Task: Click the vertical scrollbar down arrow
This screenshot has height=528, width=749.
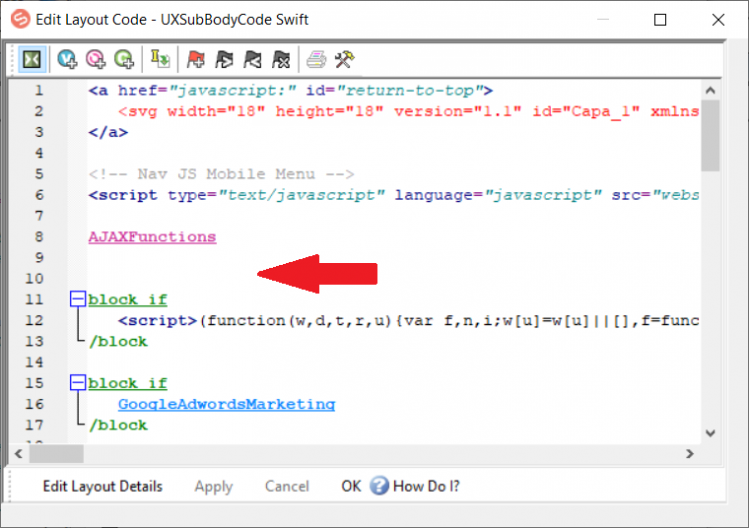Action: pos(710,433)
